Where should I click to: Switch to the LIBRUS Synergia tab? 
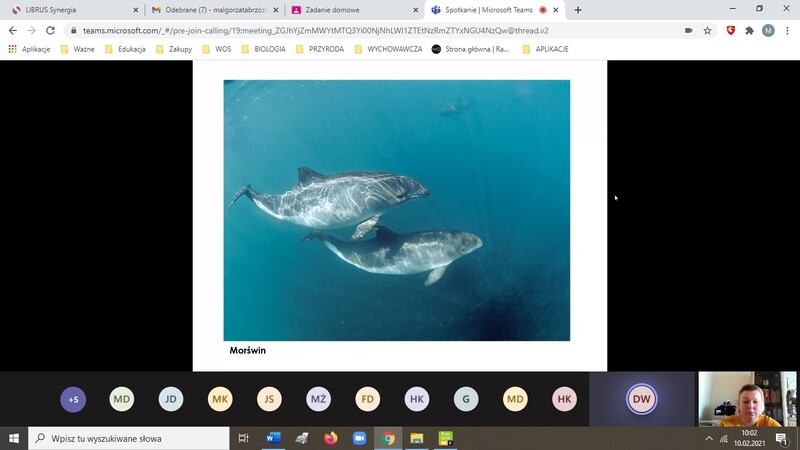coord(70,10)
